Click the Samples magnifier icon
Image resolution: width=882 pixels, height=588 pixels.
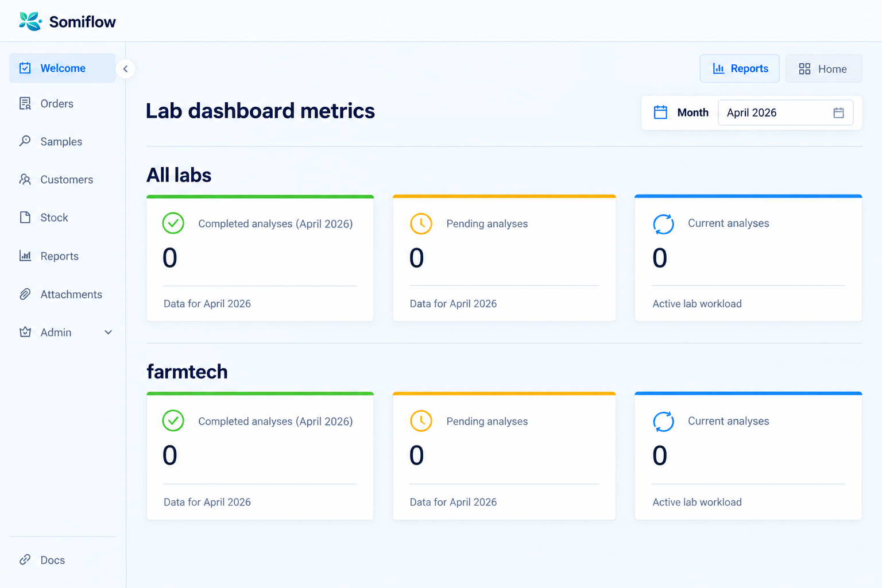point(25,141)
